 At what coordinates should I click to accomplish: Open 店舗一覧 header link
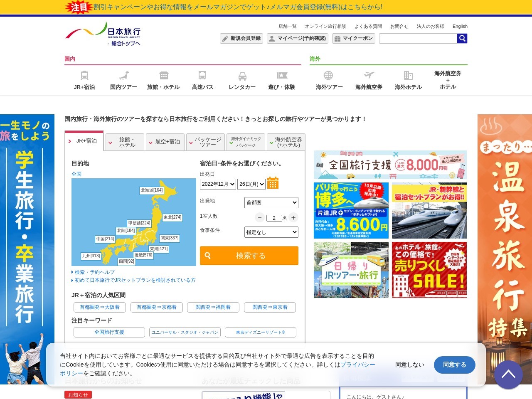pos(288,26)
